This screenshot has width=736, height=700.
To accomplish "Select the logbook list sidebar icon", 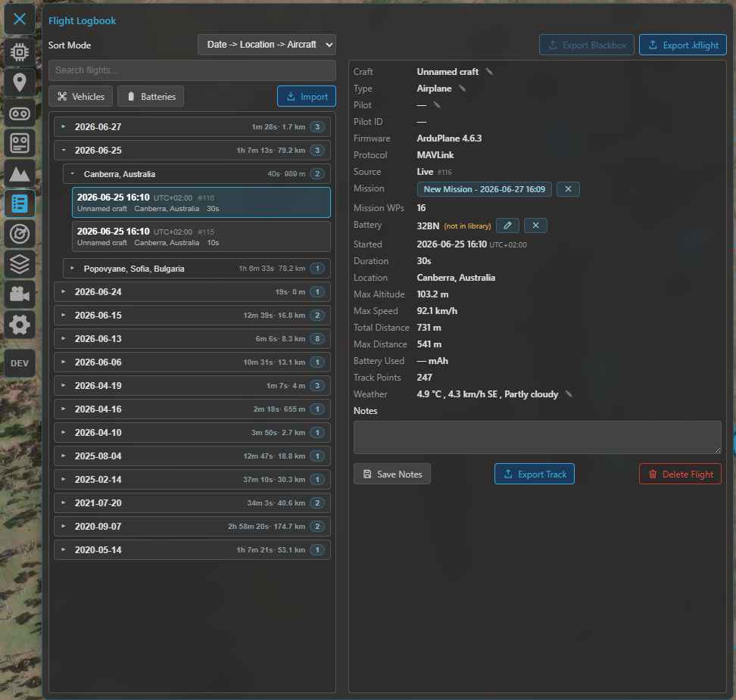I will 19,204.
